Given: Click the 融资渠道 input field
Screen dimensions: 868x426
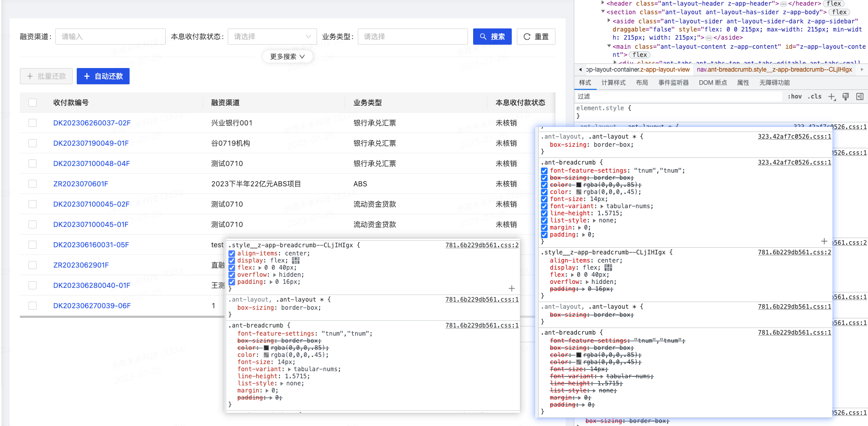Looking at the screenshot, I should pyautogui.click(x=110, y=37).
